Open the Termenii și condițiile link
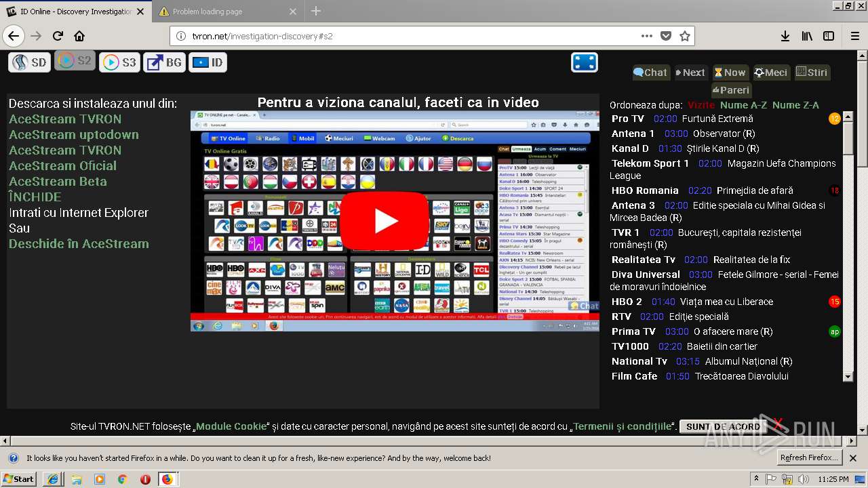This screenshot has width=868, height=488. (x=623, y=426)
